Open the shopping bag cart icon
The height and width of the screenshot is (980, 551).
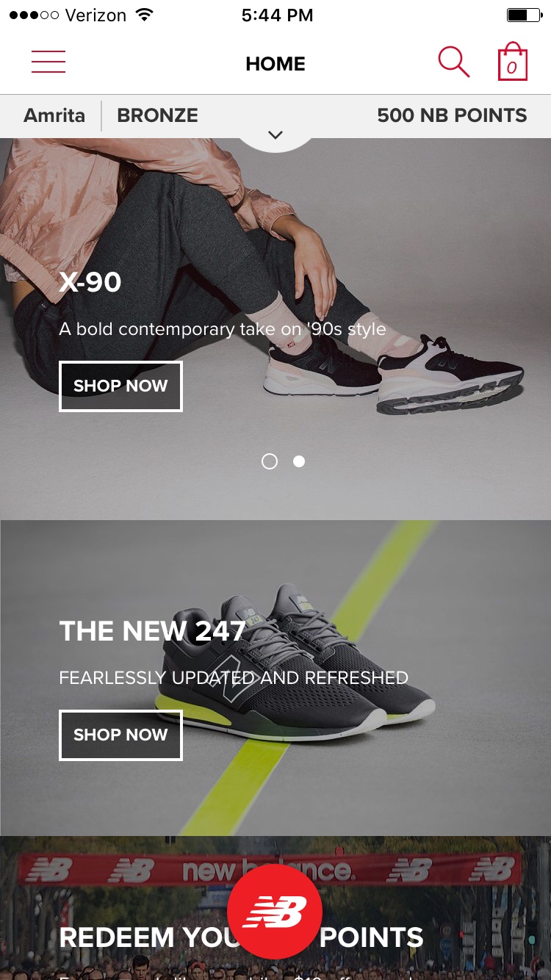512,62
